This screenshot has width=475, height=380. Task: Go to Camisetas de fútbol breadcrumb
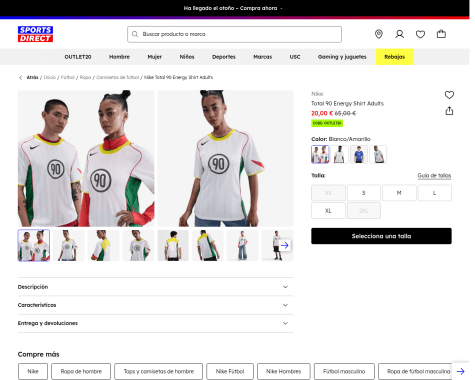tap(118, 77)
